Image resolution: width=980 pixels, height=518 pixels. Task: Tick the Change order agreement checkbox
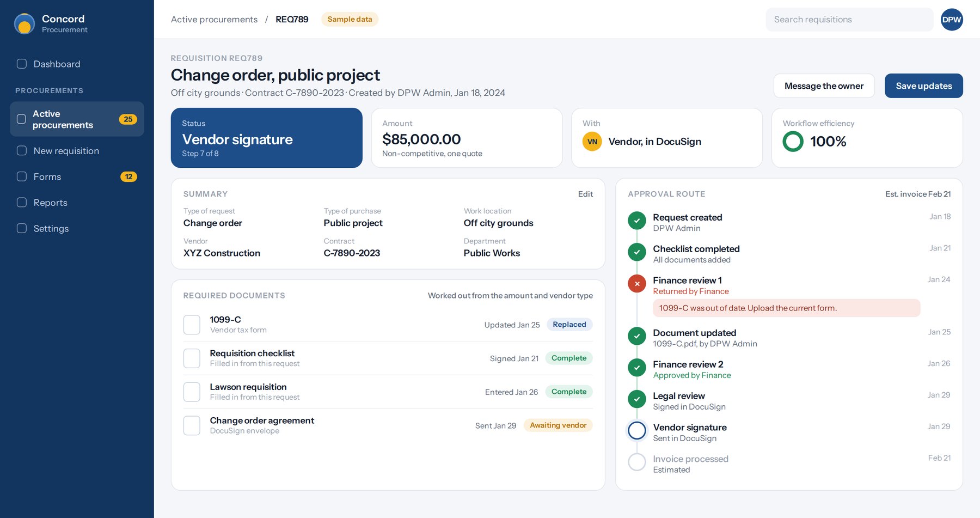click(x=192, y=426)
